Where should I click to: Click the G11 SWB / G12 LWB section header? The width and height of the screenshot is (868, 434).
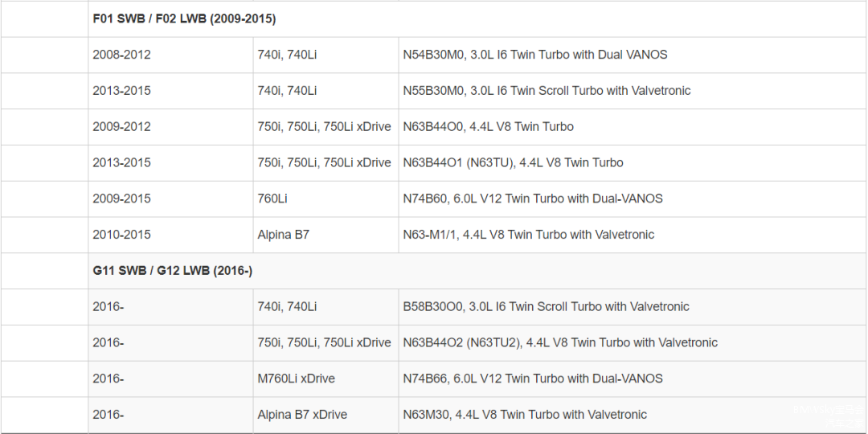[x=172, y=271]
